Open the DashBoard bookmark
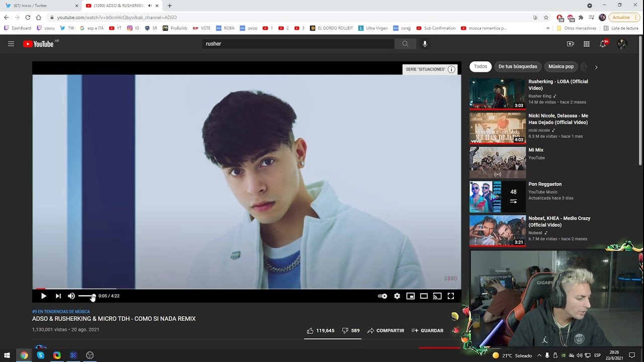 tap(18, 28)
